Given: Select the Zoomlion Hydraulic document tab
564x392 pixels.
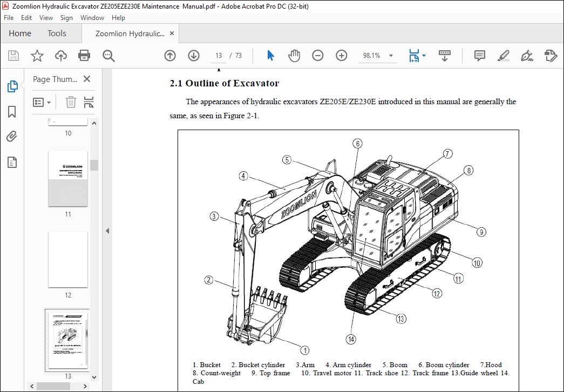Looking at the screenshot, I should click(130, 33).
